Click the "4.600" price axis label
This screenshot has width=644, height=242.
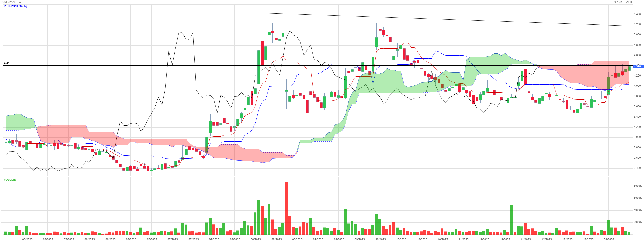point(637,55)
